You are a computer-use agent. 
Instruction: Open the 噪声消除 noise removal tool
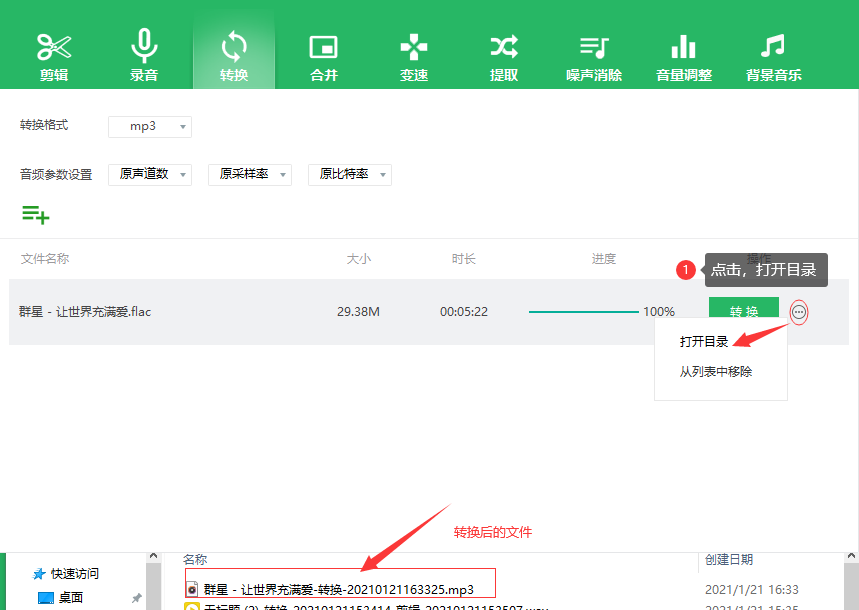click(x=594, y=57)
